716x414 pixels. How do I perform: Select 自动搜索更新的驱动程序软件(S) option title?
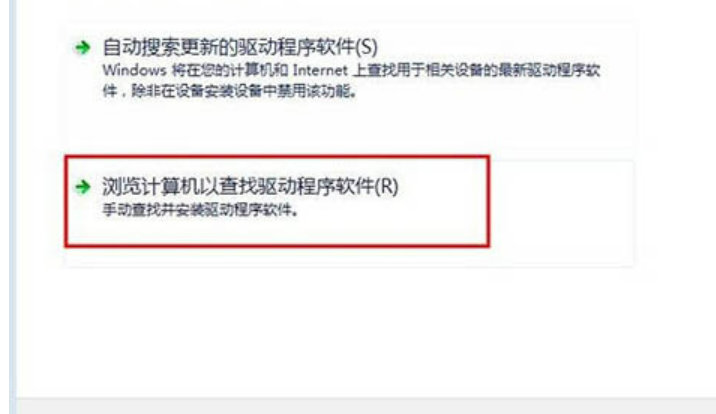click(240, 47)
